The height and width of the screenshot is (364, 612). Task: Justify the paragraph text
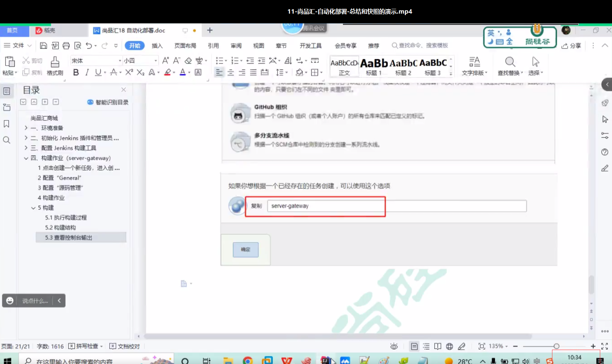(x=253, y=73)
